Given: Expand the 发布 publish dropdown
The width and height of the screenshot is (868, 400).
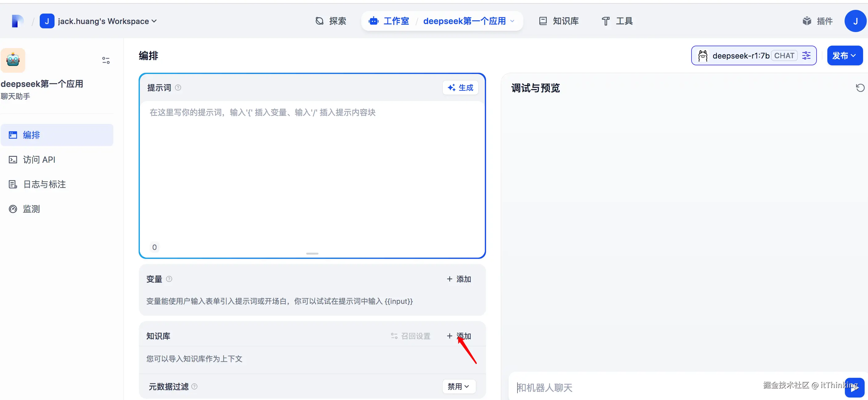Looking at the screenshot, I should [844, 55].
